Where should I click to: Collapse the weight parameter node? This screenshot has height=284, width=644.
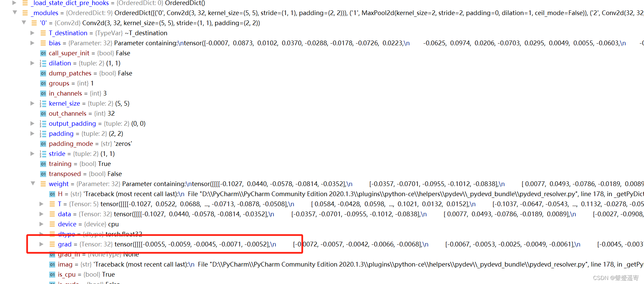33,184
